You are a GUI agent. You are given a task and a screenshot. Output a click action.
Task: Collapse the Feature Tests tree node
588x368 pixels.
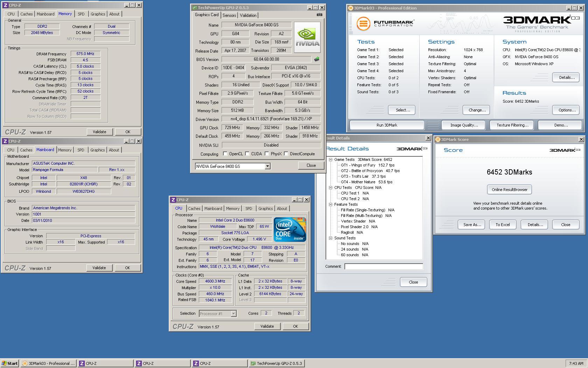pyautogui.click(x=330, y=204)
